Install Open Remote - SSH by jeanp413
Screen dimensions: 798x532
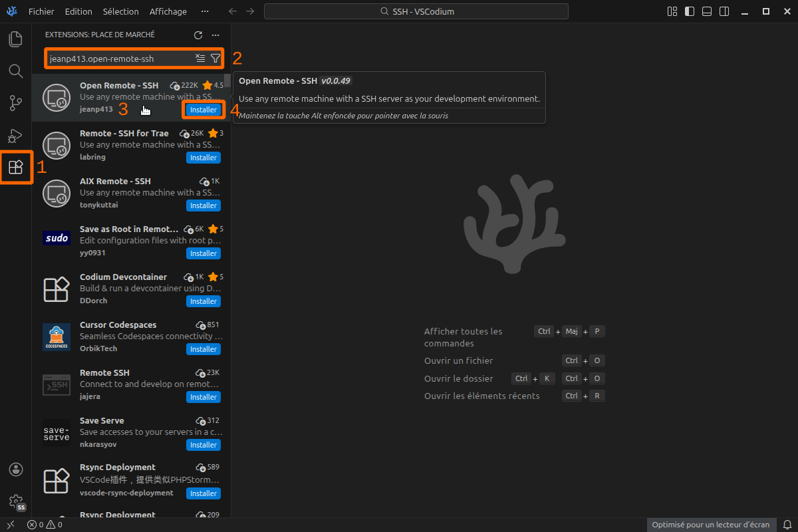(203, 110)
